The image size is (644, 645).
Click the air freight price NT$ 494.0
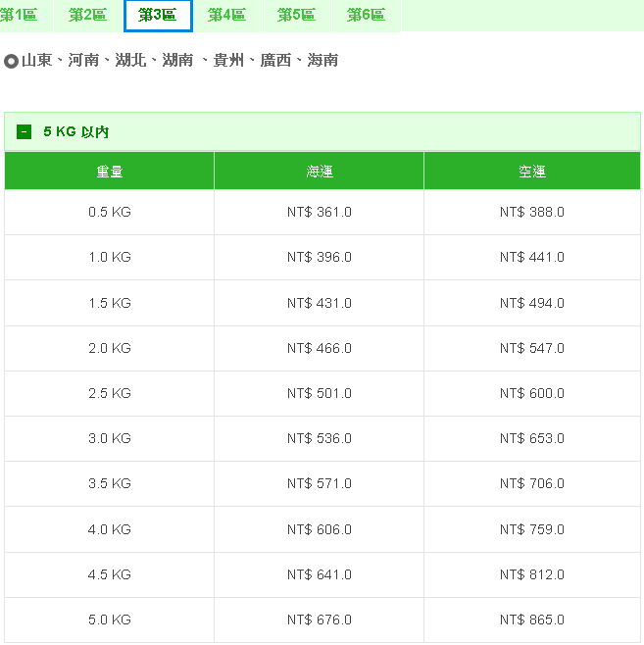531,303
